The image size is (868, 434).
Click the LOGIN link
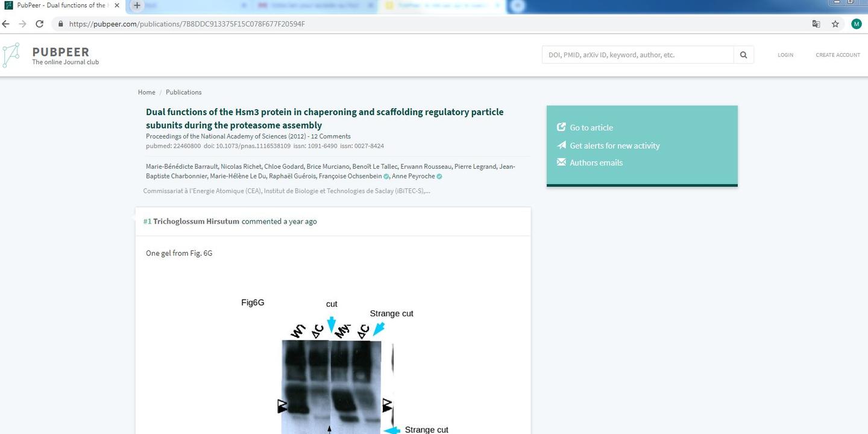click(785, 54)
